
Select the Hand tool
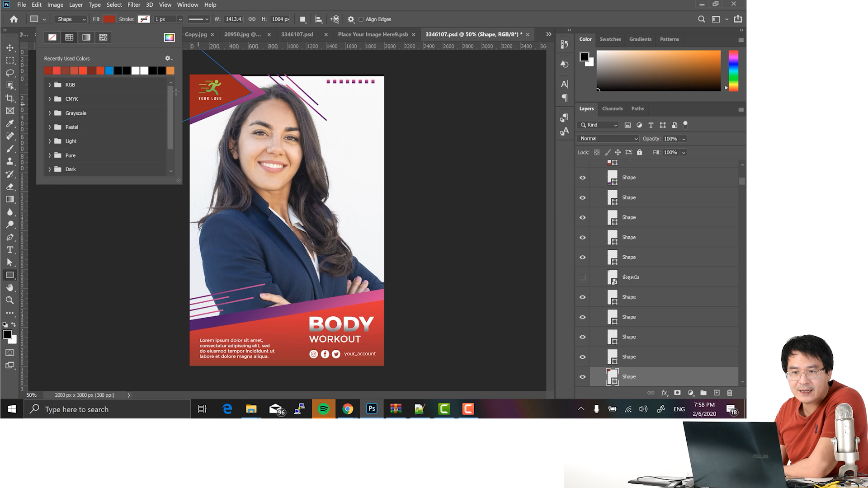(9, 288)
